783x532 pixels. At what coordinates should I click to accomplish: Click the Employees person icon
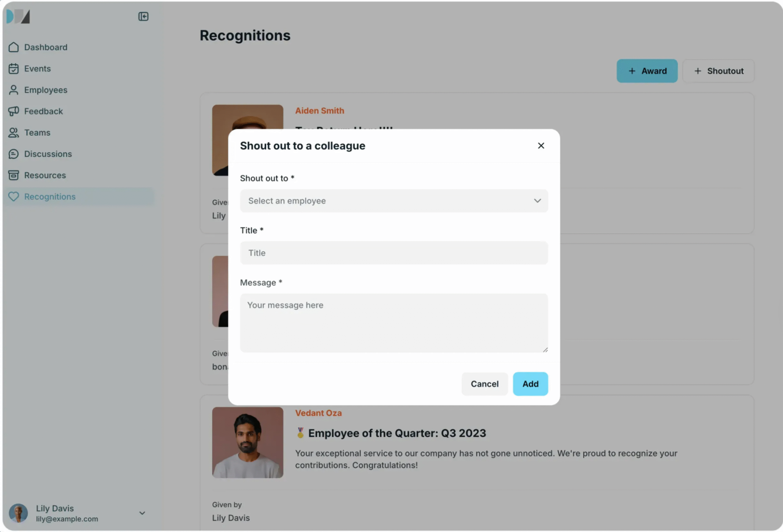(x=13, y=90)
